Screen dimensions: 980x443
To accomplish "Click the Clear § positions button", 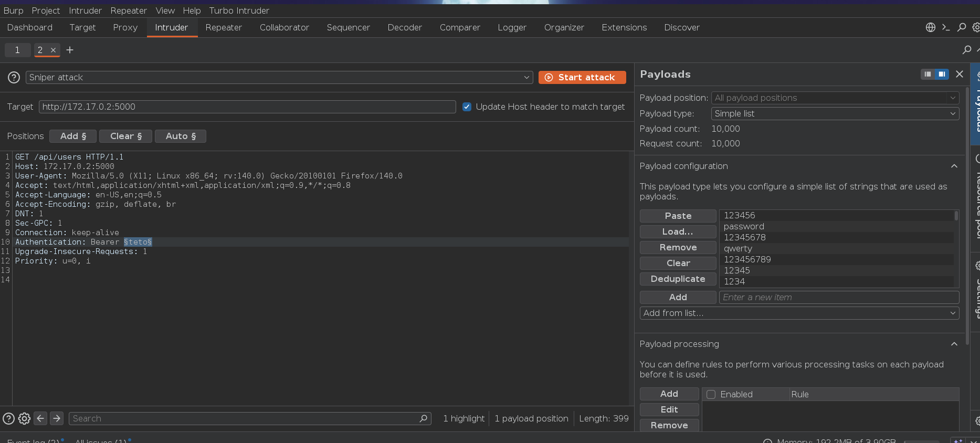I will pyautogui.click(x=125, y=136).
